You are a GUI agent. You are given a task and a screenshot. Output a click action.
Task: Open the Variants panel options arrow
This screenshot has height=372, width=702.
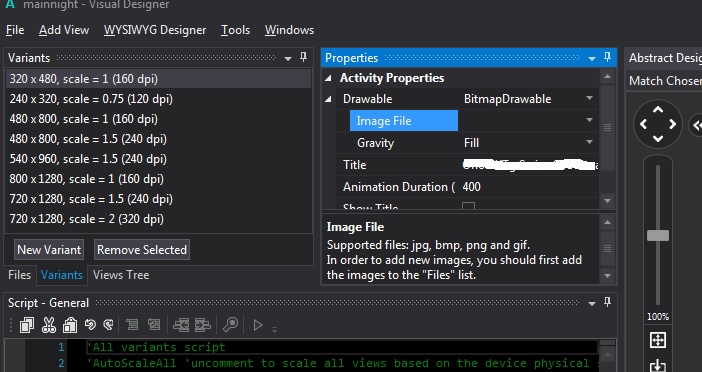288,58
